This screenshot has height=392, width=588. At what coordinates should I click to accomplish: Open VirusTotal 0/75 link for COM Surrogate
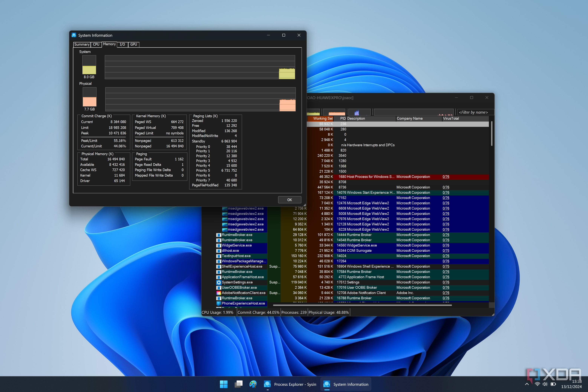446,250
